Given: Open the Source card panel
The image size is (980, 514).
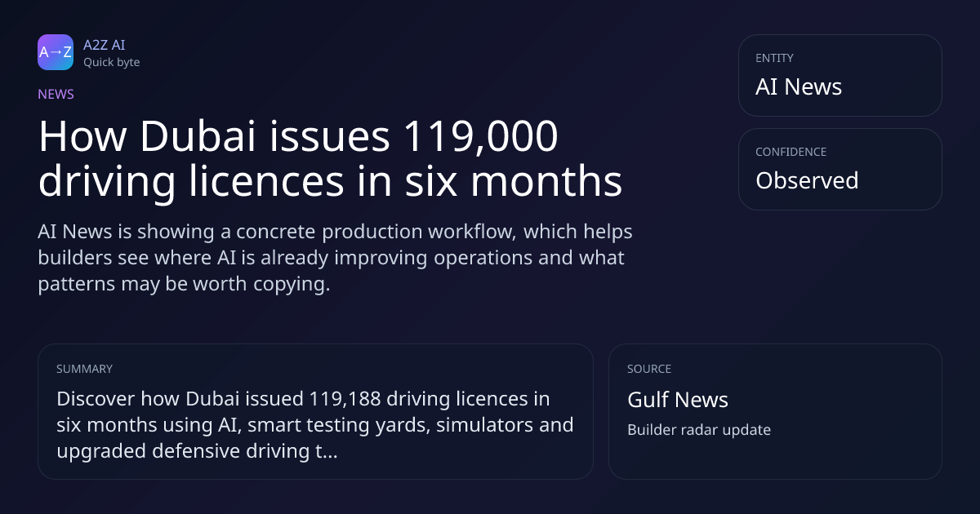Looking at the screenshot, I should pyautogui.click(x=775, y=411).
